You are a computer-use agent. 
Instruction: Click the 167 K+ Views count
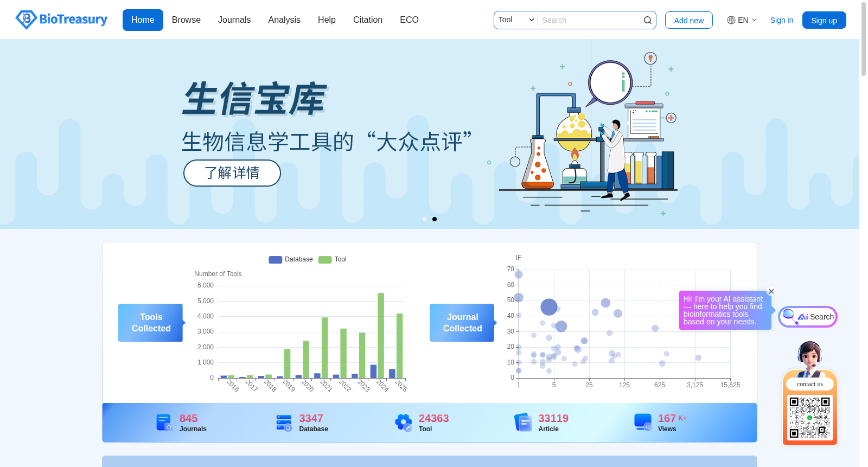[x=672, y=418]
